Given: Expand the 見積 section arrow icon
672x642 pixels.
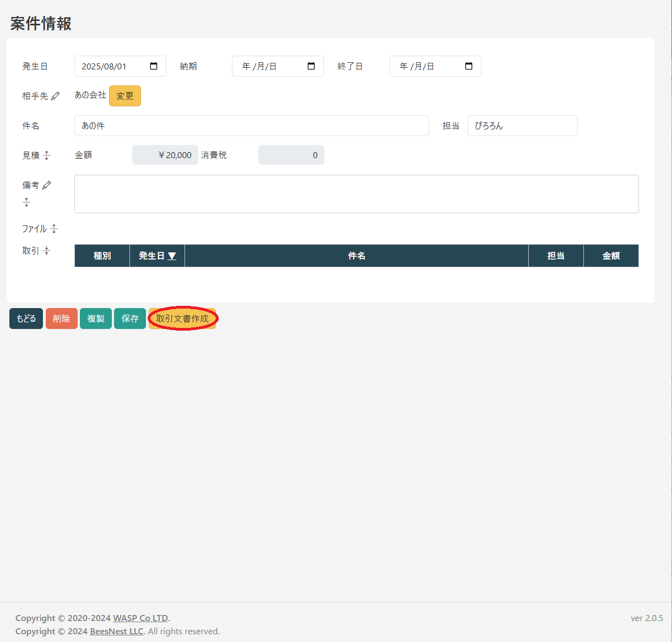Looking at the screenshot, I should click(x=47, y=155).
